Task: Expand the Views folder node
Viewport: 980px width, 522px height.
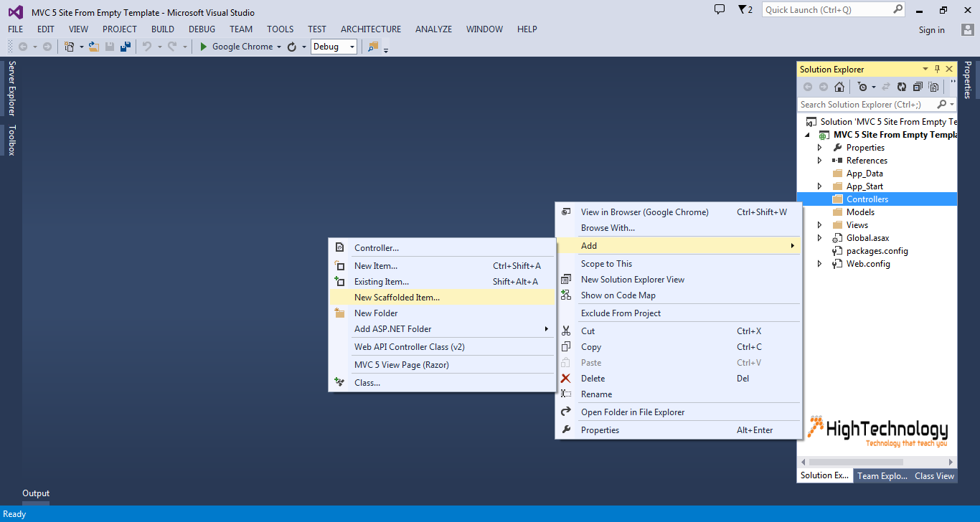Action: click(x=820, y=225)
